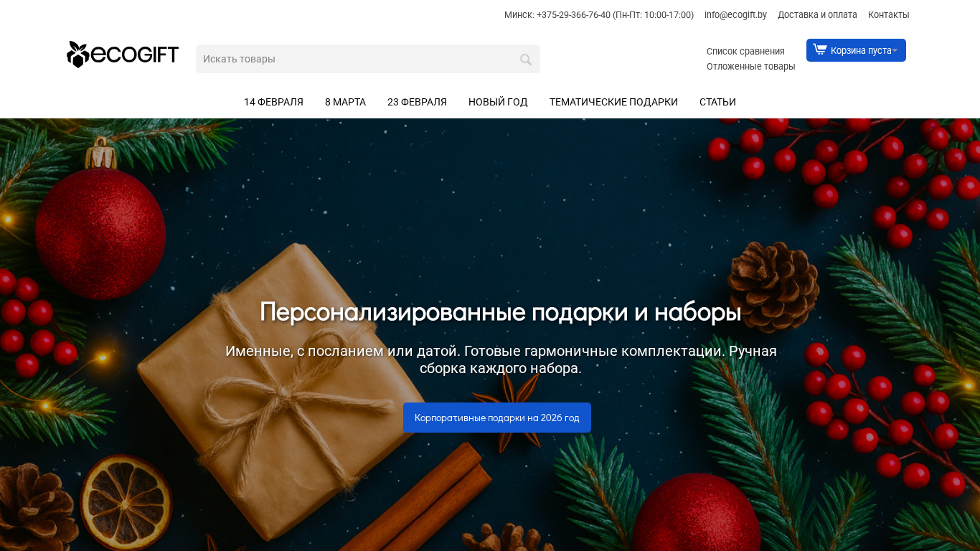Focus the "Искать товары" search field
The height and width of the screenshot is (551, 980).
point(368,59)
